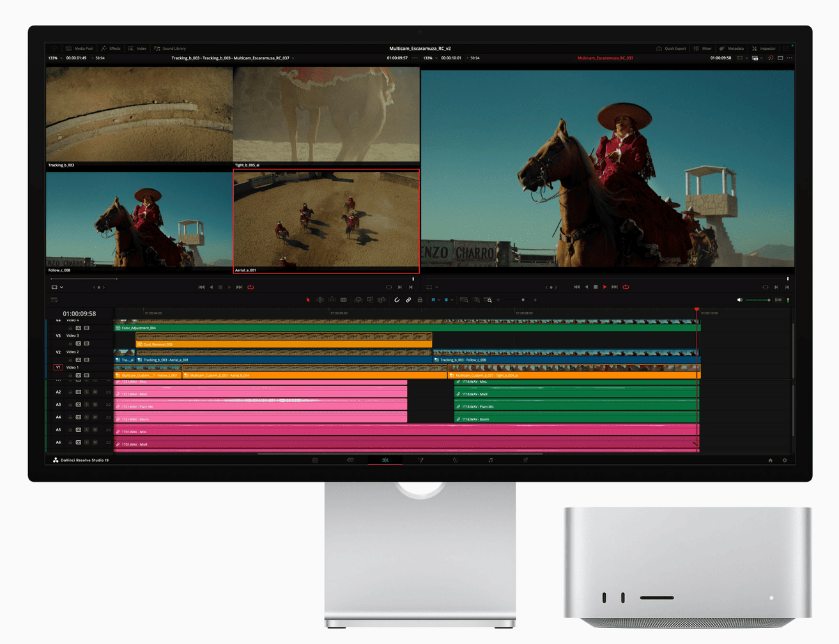
Task: Switch to the Media page
Action: click(315, 460)
